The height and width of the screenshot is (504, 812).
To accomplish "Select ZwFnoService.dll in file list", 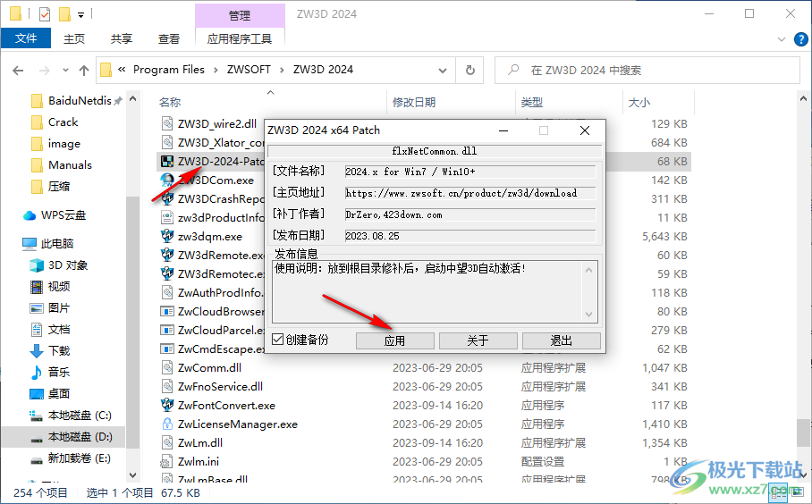I will [220, 387].
